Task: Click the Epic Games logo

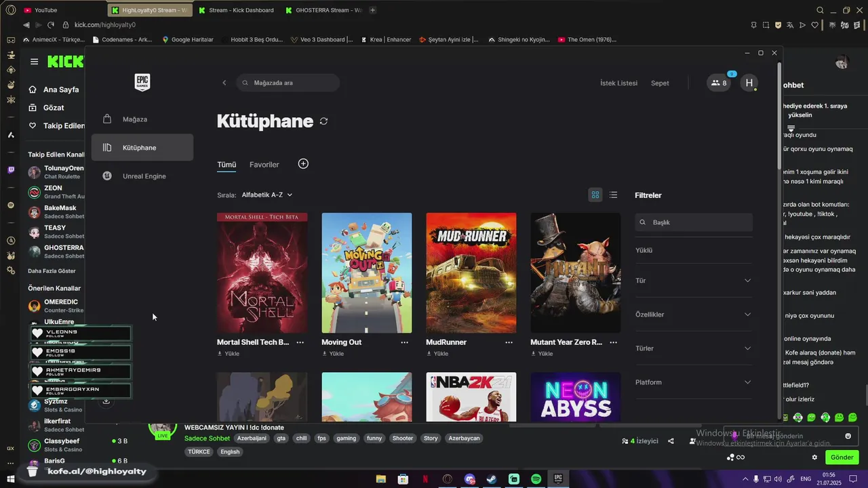Action: [x=142, y=83]
